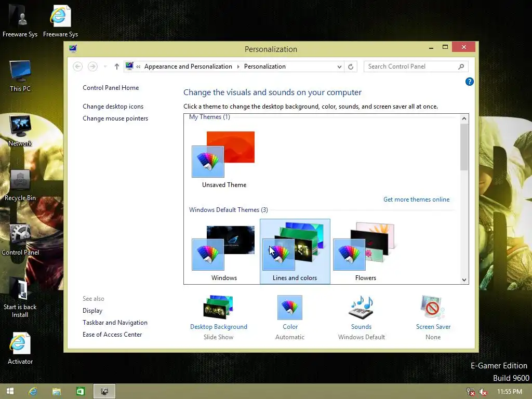Click the Sounds link text

tap(361, 327)
